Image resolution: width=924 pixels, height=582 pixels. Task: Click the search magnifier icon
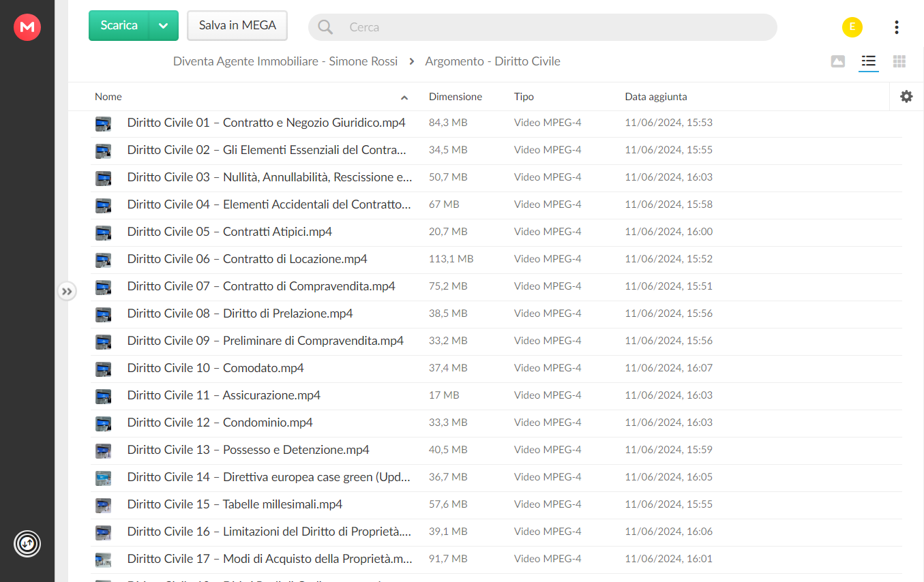tap(326, 27)
